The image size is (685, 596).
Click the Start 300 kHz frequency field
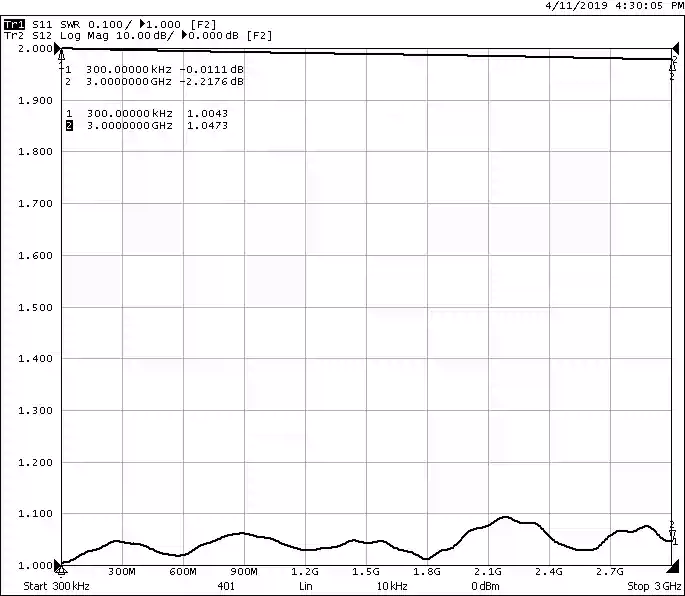58,586
